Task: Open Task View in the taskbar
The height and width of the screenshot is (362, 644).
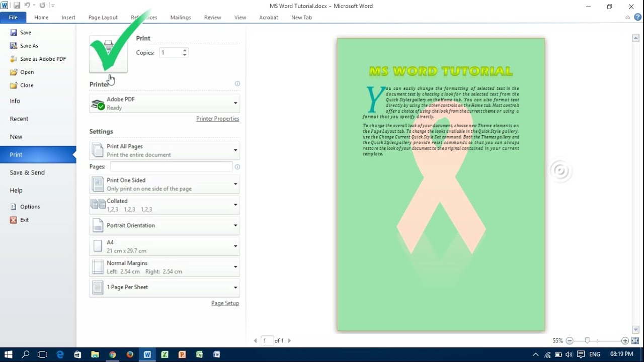Action: (x=42, y=354)
